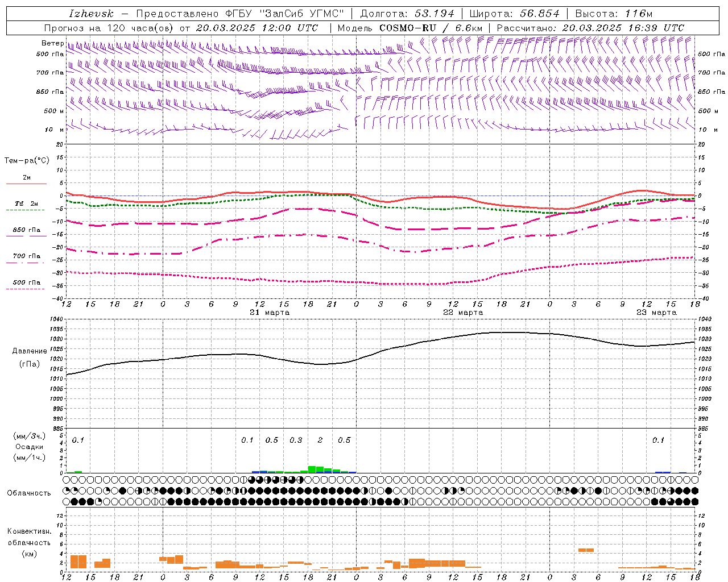This screenshot has width=728, height=582.
Task: Click the isolated orange convective bar on 23 марта
Action: tap(586, 550)
